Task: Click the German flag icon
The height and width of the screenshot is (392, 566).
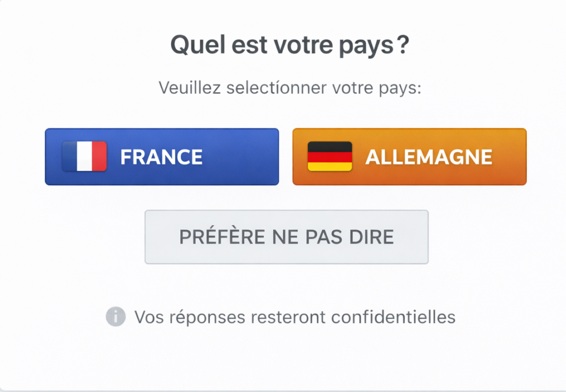Action: (x=329, y=156)
